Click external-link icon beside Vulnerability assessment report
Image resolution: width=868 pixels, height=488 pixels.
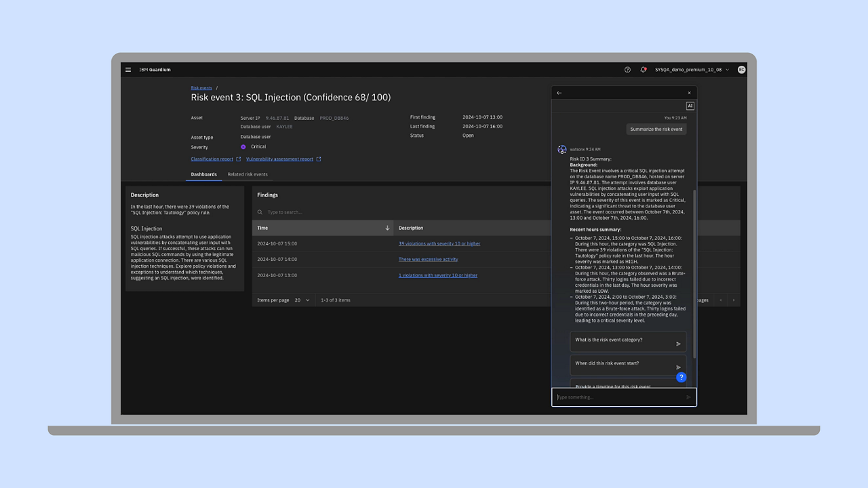tap(319, 159)
